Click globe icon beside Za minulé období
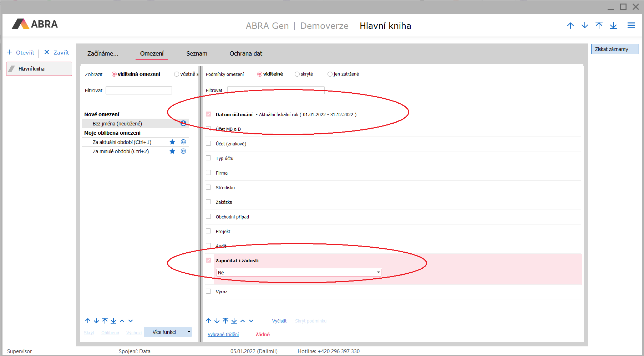 tap(183, 151)
